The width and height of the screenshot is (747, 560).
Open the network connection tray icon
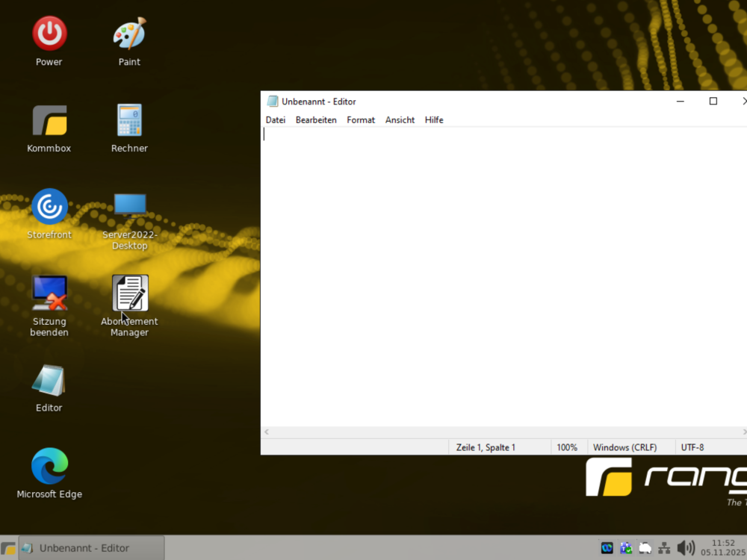tap(664, 548)
